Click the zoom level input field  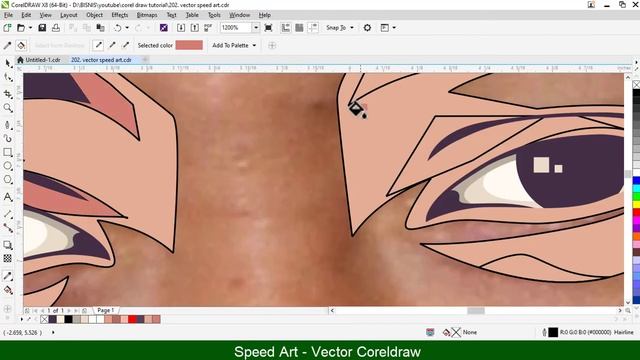(236, 28)
